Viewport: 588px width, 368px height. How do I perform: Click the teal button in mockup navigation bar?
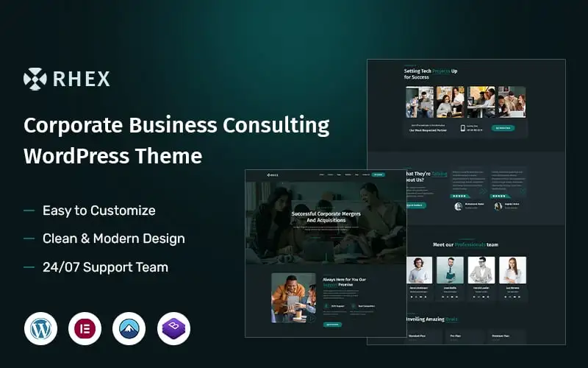(x=378, y=175)
